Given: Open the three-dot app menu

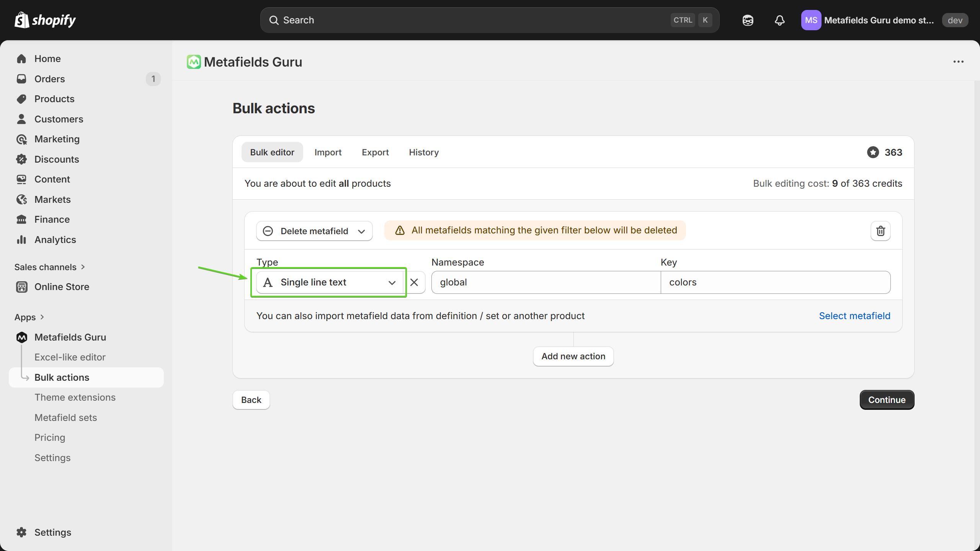Looking at the screenshot, I should point(958,62).
